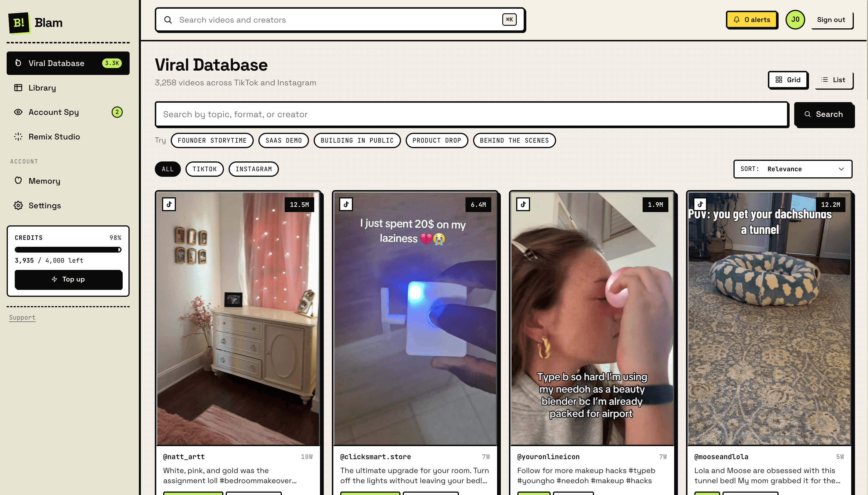Open the @mooseandlola tunnel bed thumbnail

coord(769,319)
